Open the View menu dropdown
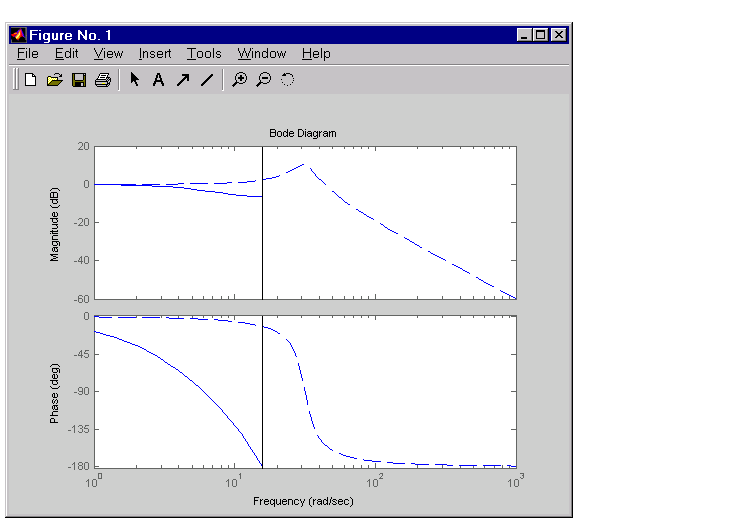The image size is (750, 524). 108,54
